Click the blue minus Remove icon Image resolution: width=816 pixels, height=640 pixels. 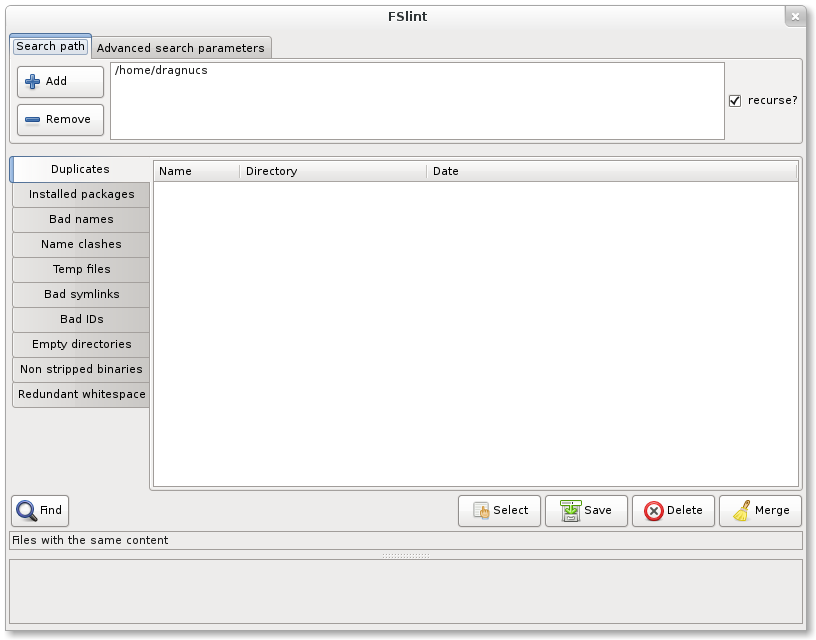(x=32, y=120)
